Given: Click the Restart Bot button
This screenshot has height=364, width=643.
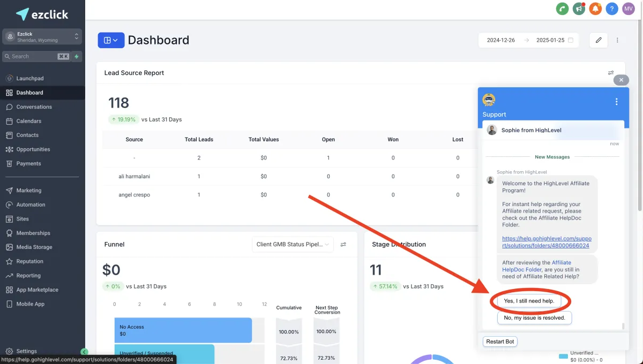Looking at the screenshot, I should tap(500, 341).
